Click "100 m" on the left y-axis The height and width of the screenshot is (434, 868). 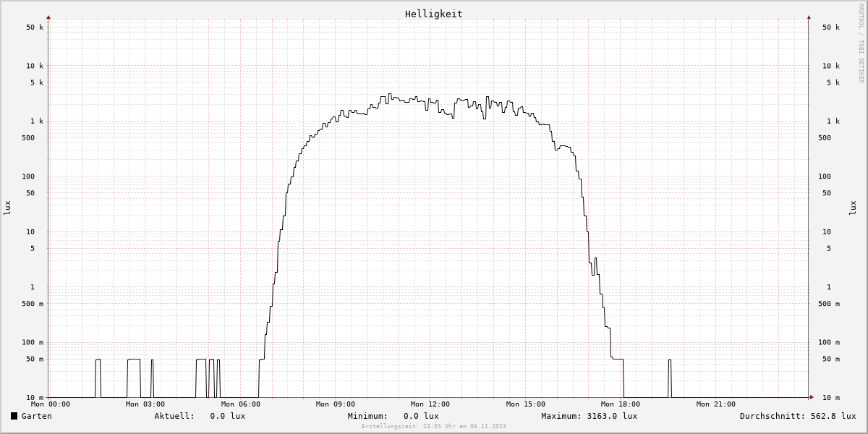click(x=33, y=343)
